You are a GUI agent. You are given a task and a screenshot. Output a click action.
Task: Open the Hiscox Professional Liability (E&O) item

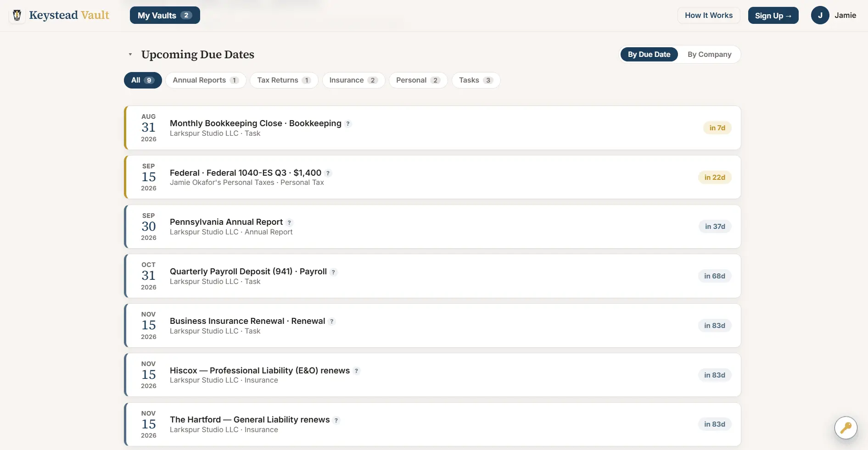point(432,375)
